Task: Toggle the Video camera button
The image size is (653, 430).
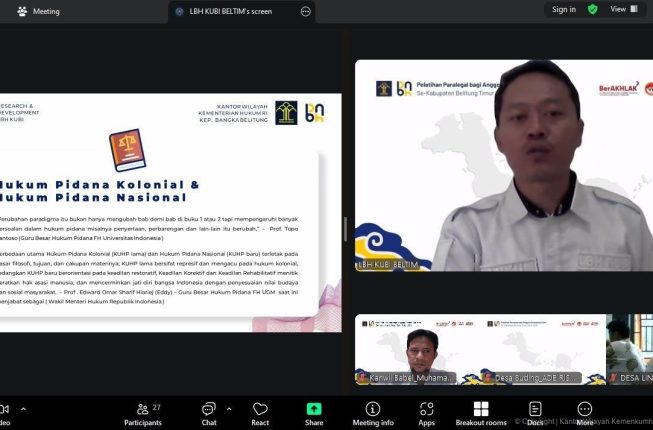Action: click(5, 415)
